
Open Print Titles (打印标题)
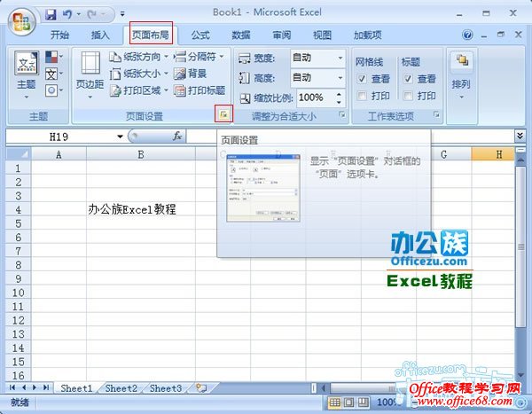point(199,90)
